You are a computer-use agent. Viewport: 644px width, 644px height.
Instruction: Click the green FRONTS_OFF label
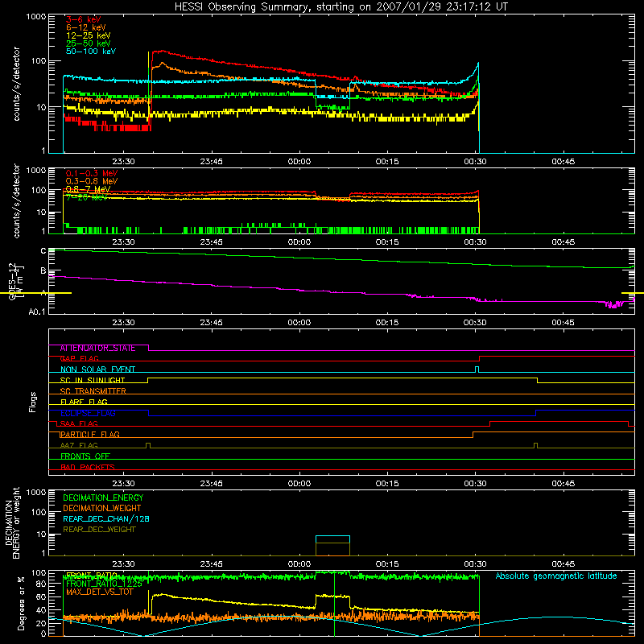pos(85,456)
